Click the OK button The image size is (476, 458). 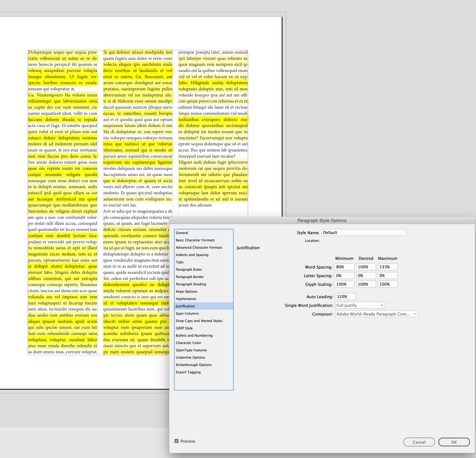click(x=454, y=442)
